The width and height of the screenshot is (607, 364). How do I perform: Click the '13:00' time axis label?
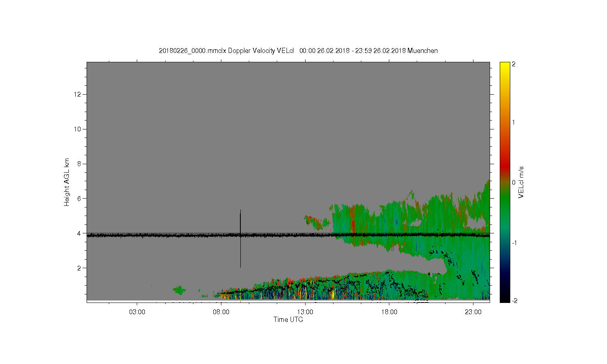click(x=305, y=312)
